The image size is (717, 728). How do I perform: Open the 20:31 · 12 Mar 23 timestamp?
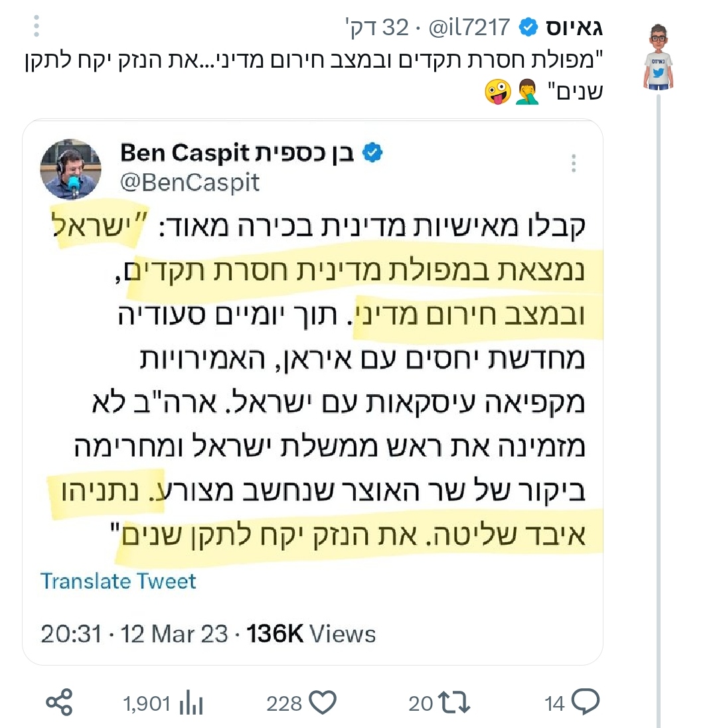[x=134, y=634]
